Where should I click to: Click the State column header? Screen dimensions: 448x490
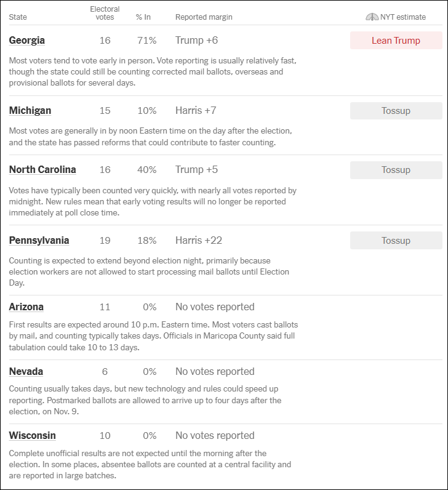tap(18, 17)
